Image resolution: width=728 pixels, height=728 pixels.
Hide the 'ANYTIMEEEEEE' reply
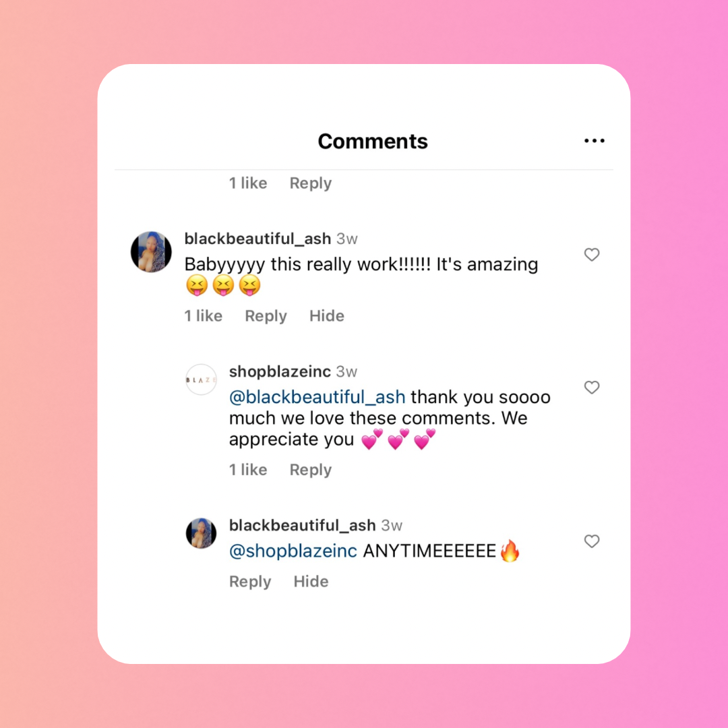[x=311, y=582]
